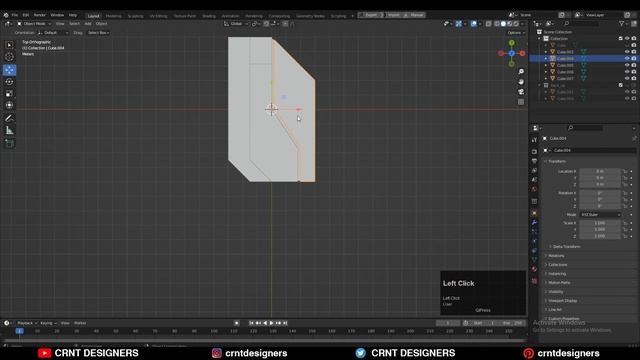Screen dimensions: 640x360
Task: Open the Output properties tab
Action: click(534, 161)
